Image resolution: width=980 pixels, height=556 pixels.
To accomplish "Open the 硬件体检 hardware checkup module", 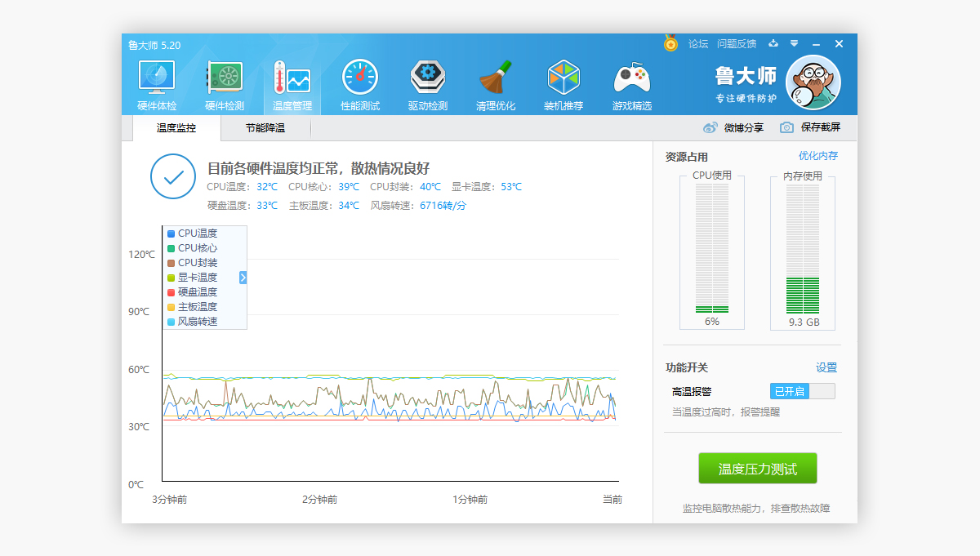I will tap(156, 86).
